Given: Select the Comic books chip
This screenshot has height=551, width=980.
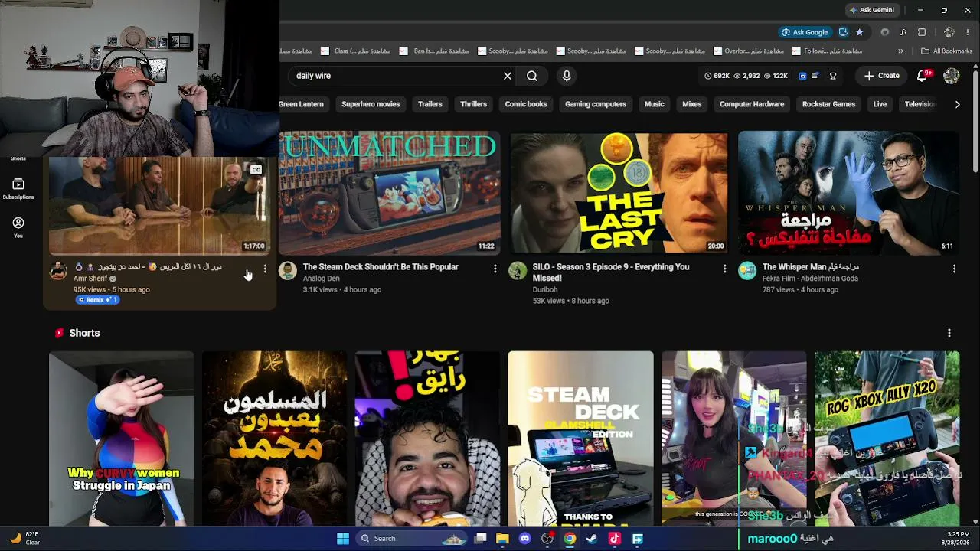Looking at the screenshot, I should coord(526,104).
